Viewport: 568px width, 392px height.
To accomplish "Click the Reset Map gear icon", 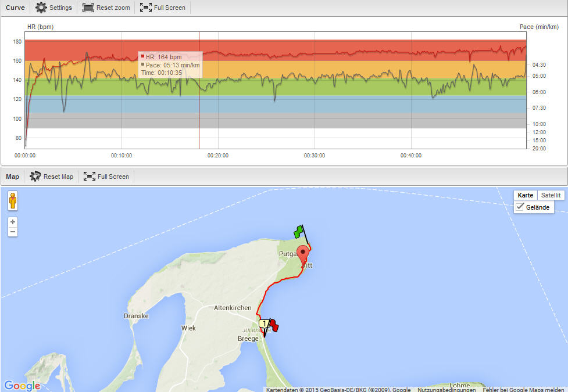I will (35, 177).
